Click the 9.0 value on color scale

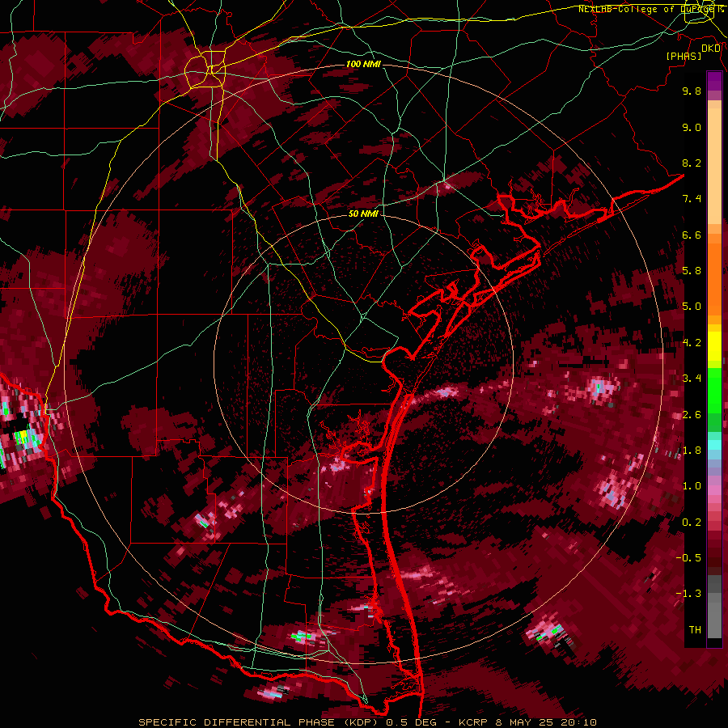pos(692,127)
